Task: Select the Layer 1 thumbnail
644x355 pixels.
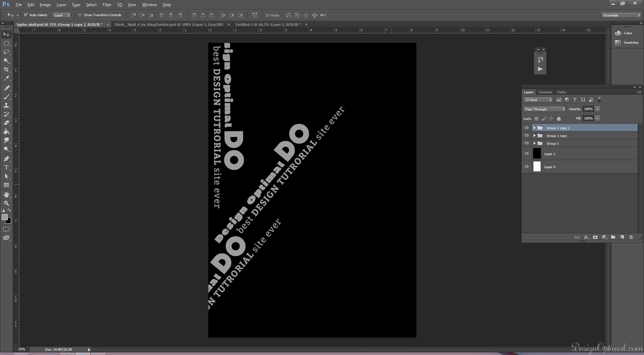Action: [x=537, y=154]
